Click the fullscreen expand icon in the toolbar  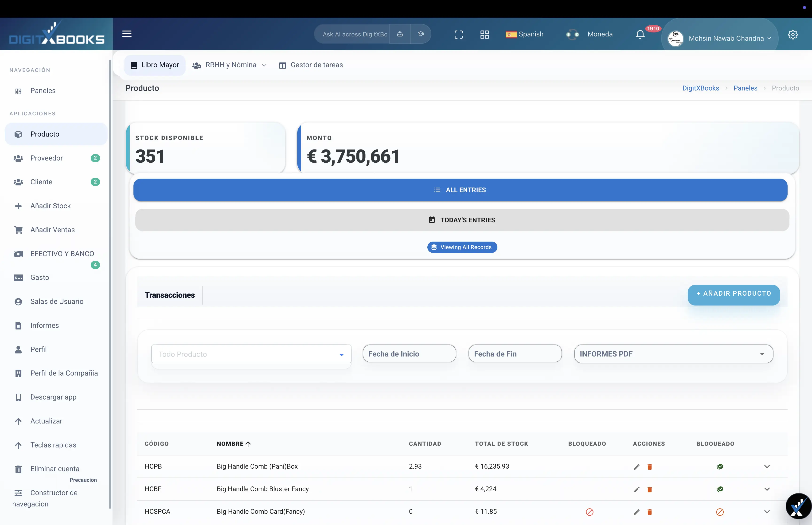coord(458,34)
